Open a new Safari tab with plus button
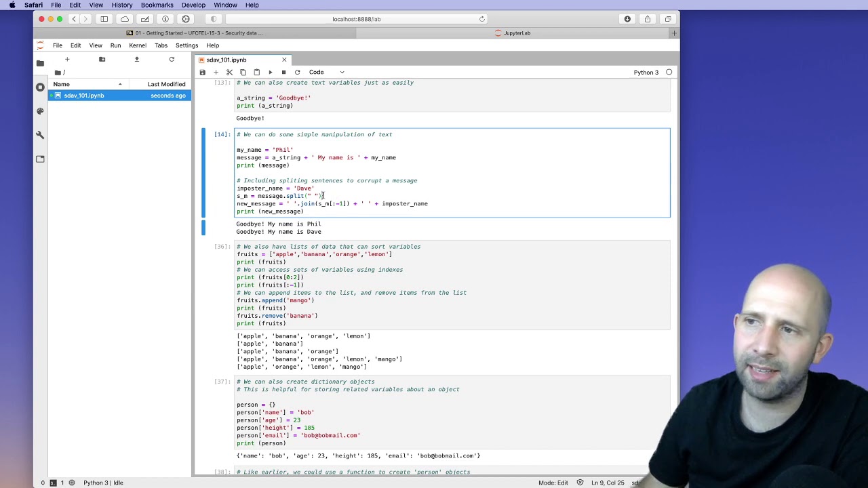 tap(674, 33)
